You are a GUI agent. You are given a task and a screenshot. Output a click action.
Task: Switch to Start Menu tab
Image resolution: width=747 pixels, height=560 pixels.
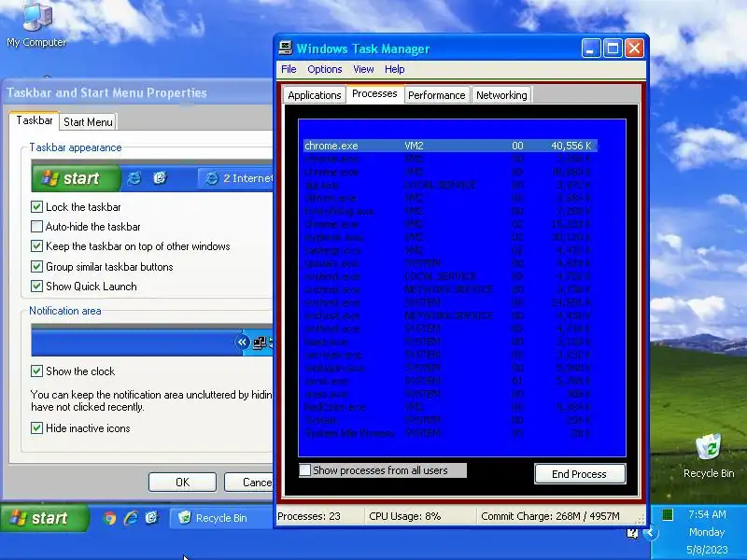pos(88,122)
